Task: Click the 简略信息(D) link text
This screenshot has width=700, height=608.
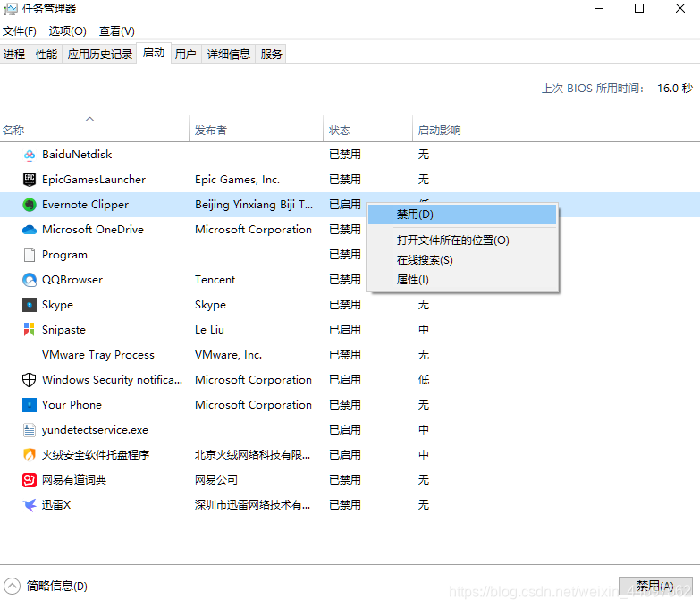Action: [57, 587]
